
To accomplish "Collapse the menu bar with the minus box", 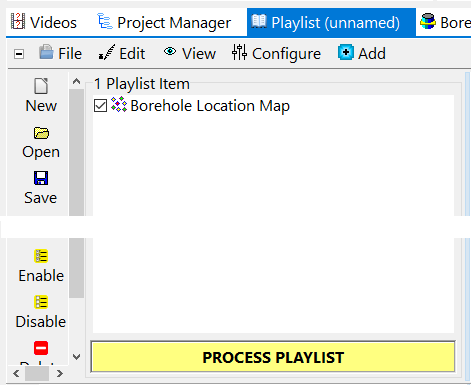I will point(19,54).
